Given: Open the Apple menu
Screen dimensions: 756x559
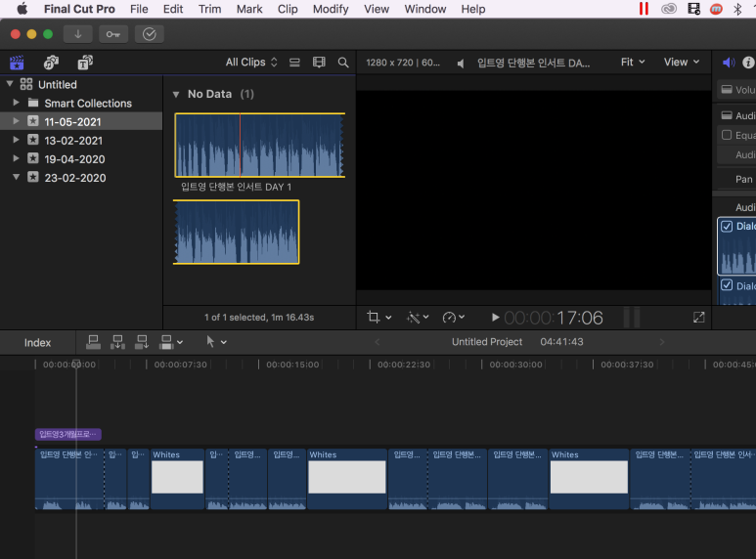Looking at the screenshot, I should click(22, 9).
